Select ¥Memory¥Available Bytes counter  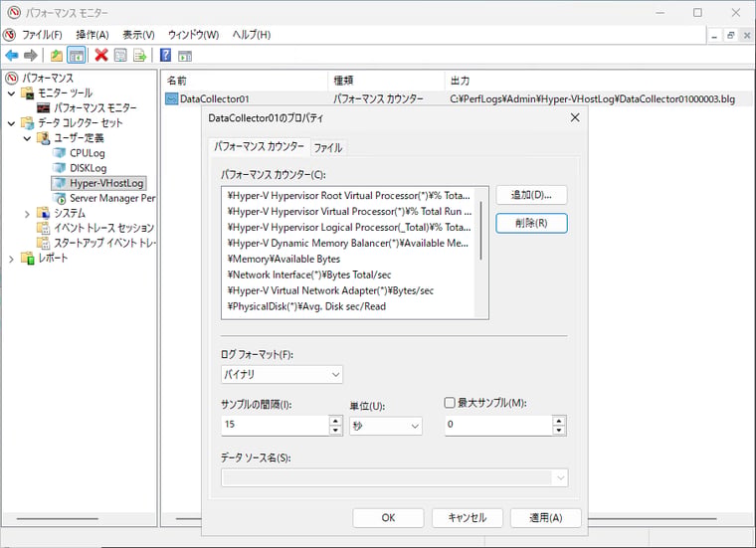pyautogui.click(x=283, y=259)
